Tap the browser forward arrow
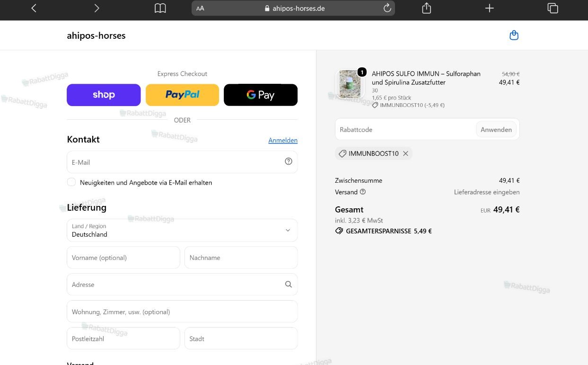Viewport: 588px width, 365px height. (97, 8)
